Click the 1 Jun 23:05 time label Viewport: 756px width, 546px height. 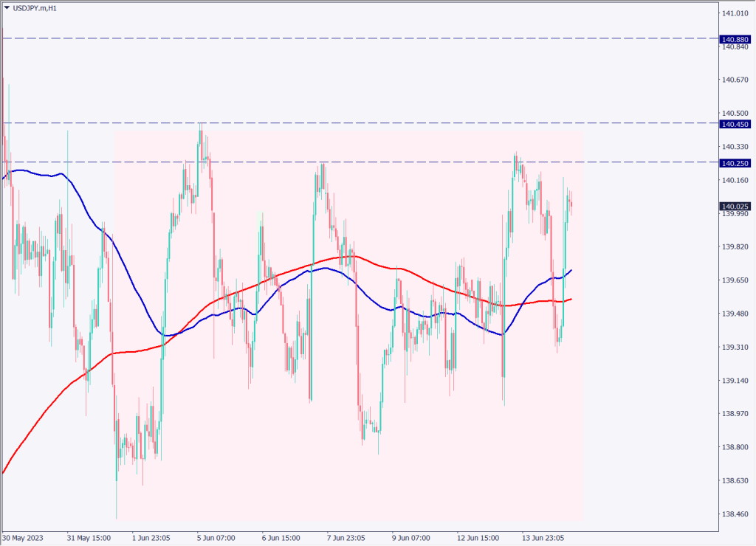point(151,538)
